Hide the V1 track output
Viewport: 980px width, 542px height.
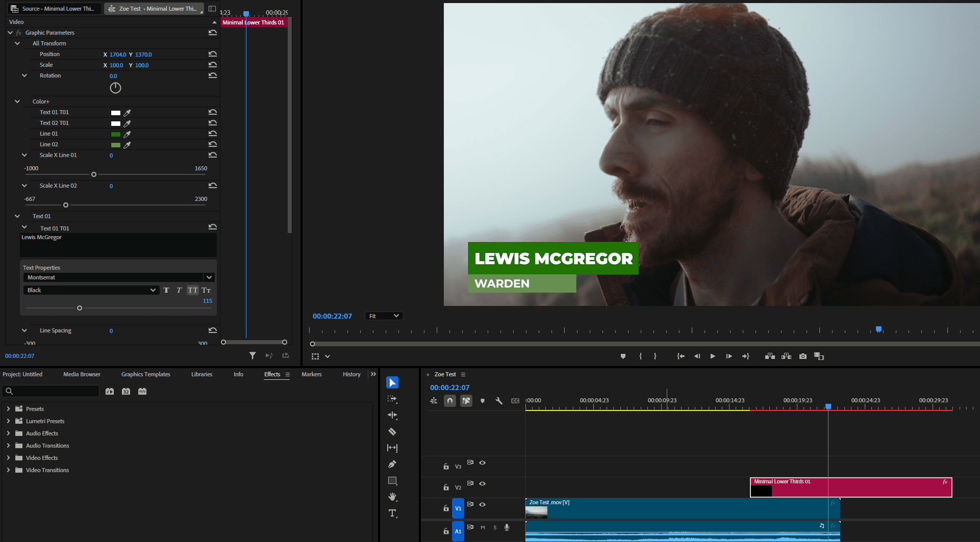[x=483, y=504]
